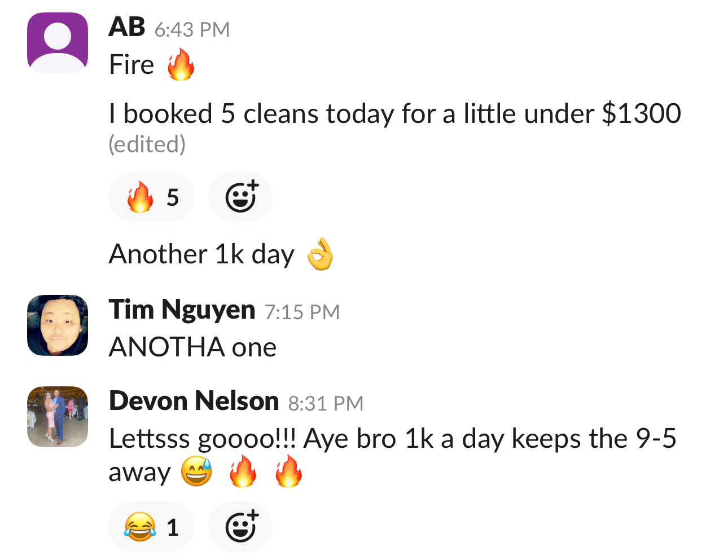Click AB's purple default avatar
Image resolution: width=728 pixels, height=560 pixels.
pyautogui.click(x=58, y=43)
